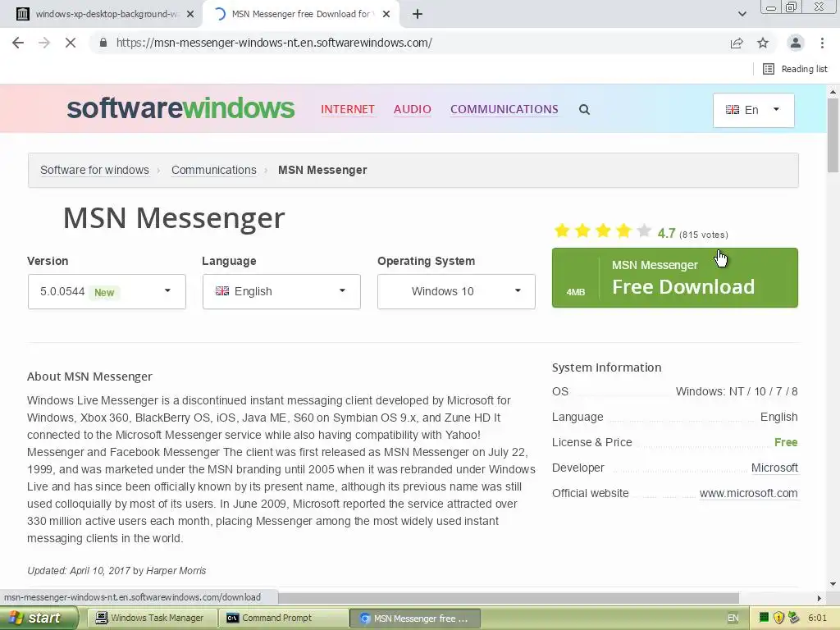Click horizontal scrollbar right arrow
Screen dimensions: 840x630
coord(819,597)
